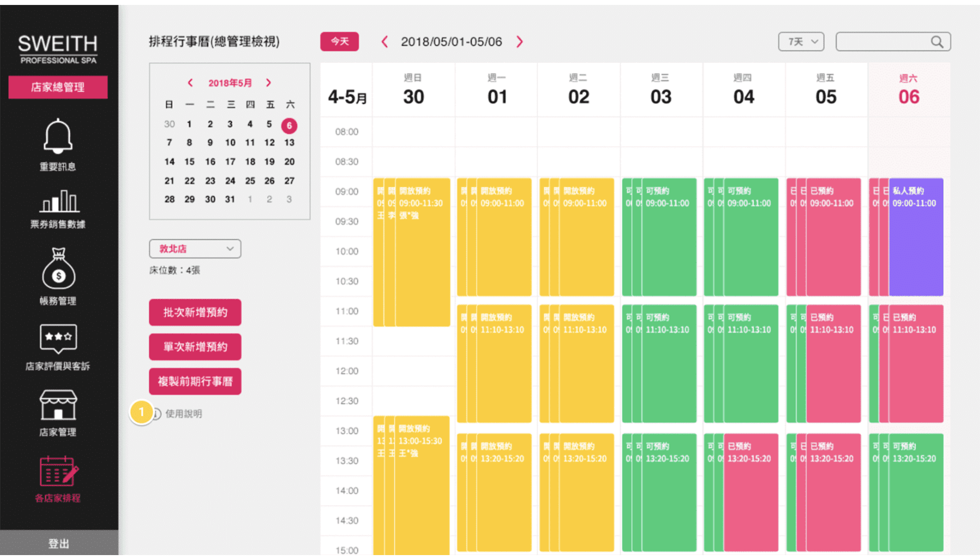Open the 敦北店 store selector dropdown
This screenshot has width=980, height=560.
(195, 249)
